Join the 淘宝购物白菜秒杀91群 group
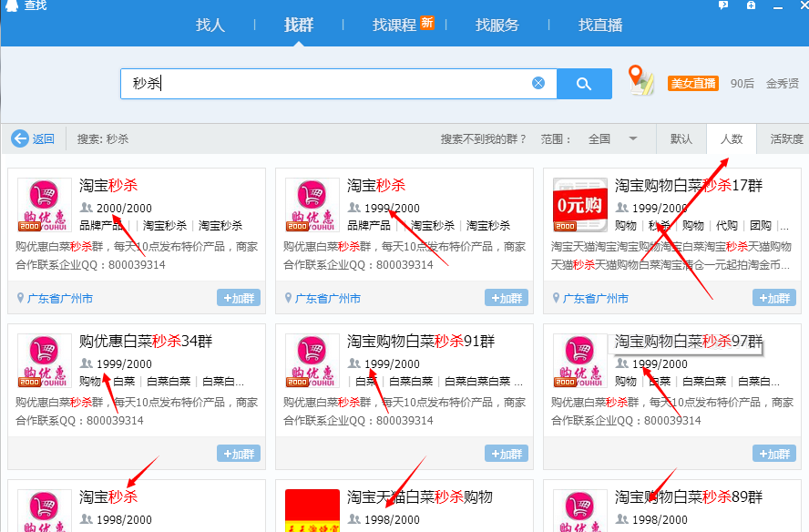The width and height of the screenshot is (809, 532). click(x=507, y=454)
